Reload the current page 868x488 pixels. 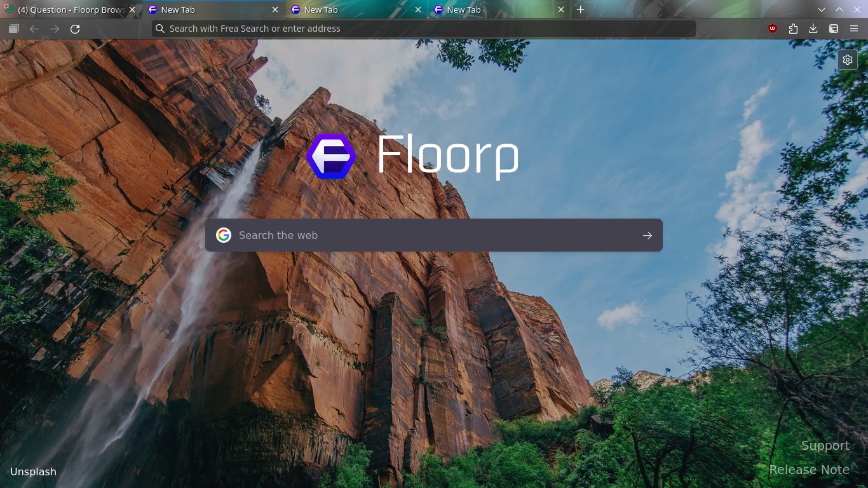pyautogui.click(x=75, y=29)
